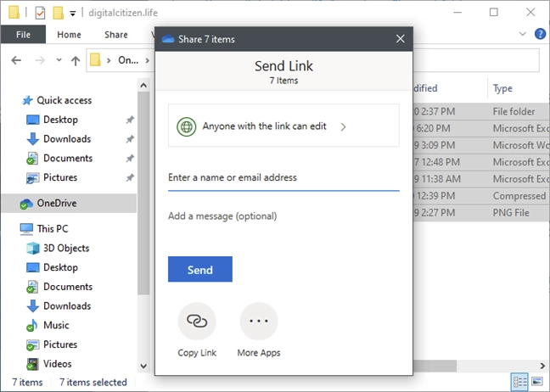550x392 pixels.
Task: Open Downloads under This PC
Action: tap(67, 306)
